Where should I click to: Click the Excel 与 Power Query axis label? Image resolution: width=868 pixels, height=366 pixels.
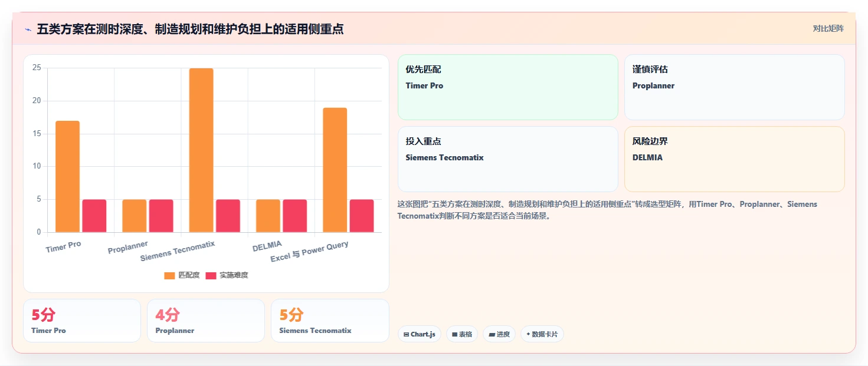click(x=310, y=252)
